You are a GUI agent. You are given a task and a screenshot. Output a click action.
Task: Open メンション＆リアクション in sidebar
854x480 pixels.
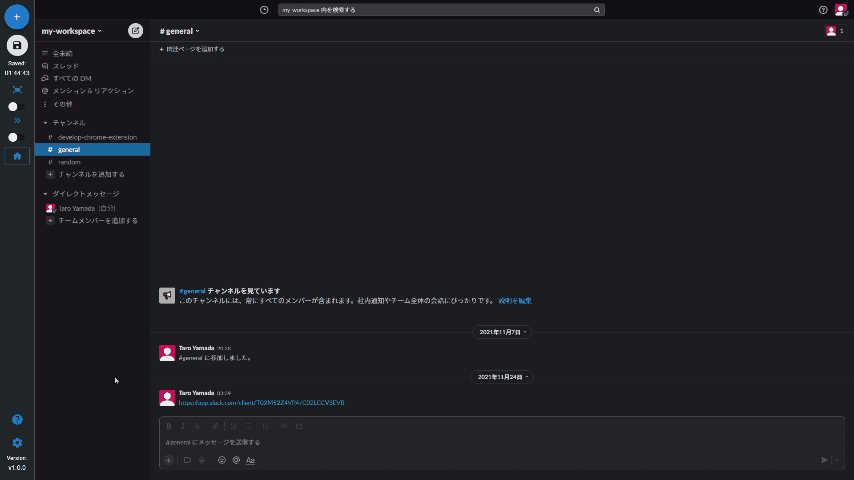[93, 91]
